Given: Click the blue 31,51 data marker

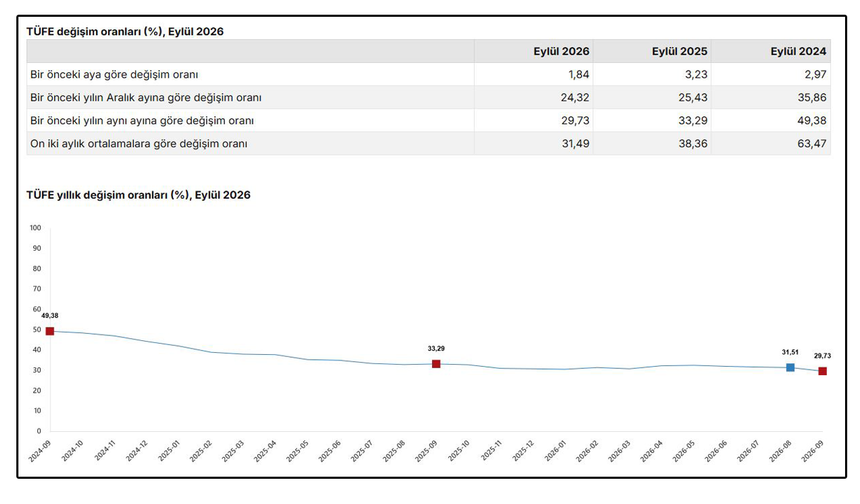Looking at the screenshot, I should pyautogui.click(x=790, y=367).
